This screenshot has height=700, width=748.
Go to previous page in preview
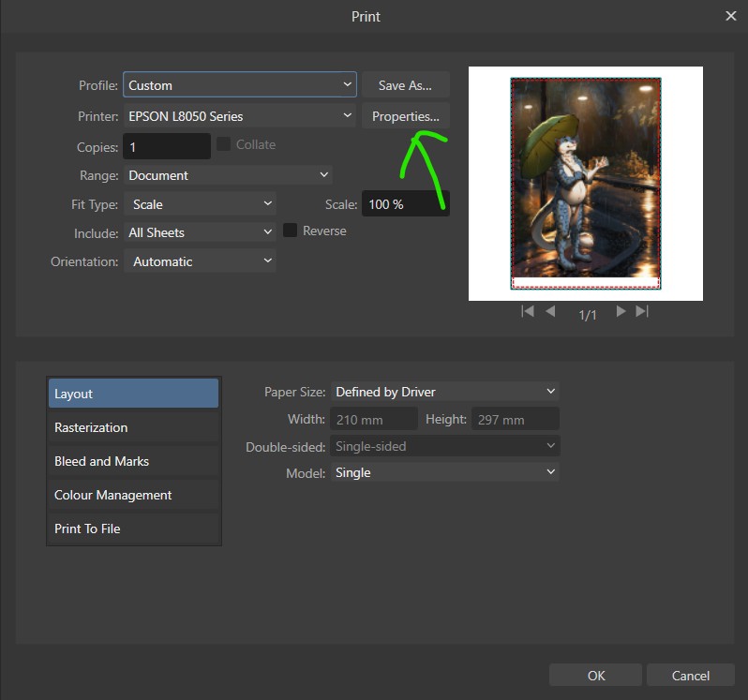pos(550,312)
